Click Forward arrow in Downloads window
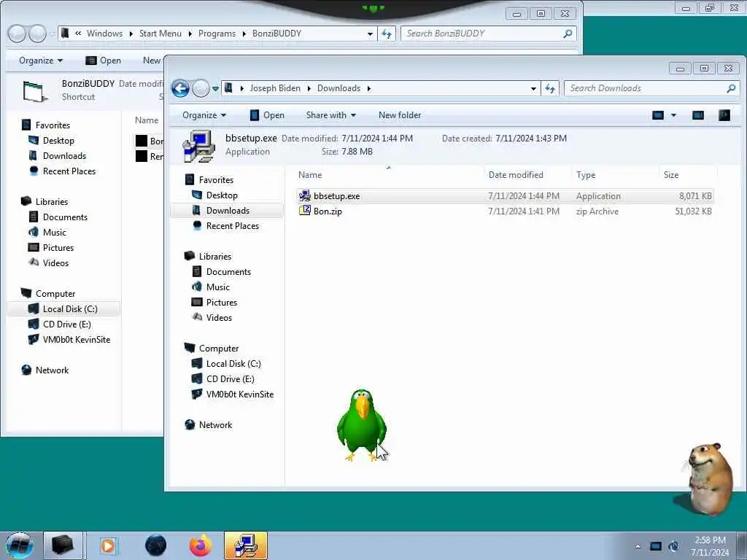The width and height of the screenshot is (747, 560). tap(201, 88)
